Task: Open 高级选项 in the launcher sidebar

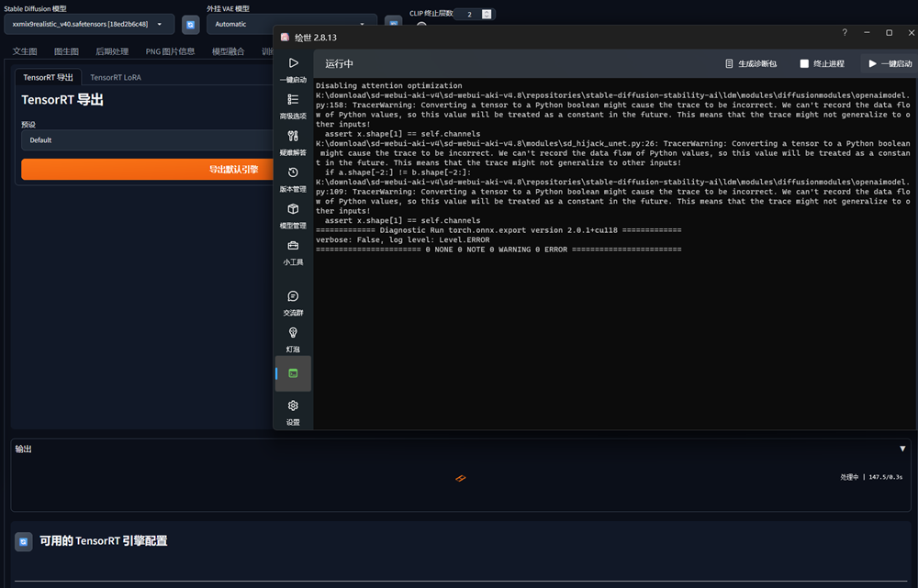Action: click(x=293, y=105)
